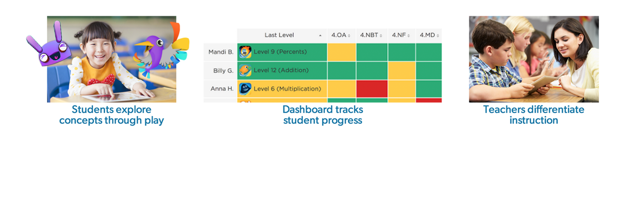Select the Mandi B. student row label
The width and height of the screenshot is (644, 215).
(x=221, y=52)
